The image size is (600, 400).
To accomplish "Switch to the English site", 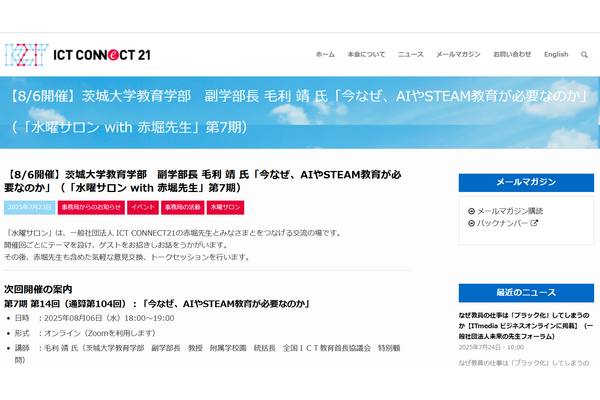I will click(x=556, y=54).
